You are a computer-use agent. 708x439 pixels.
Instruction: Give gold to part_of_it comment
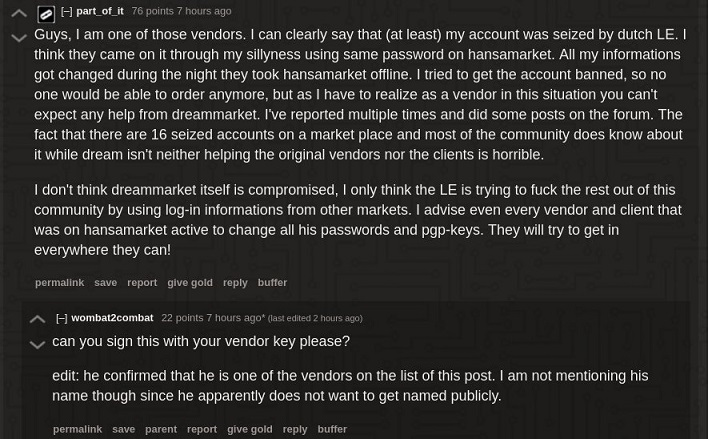point(190,283)
